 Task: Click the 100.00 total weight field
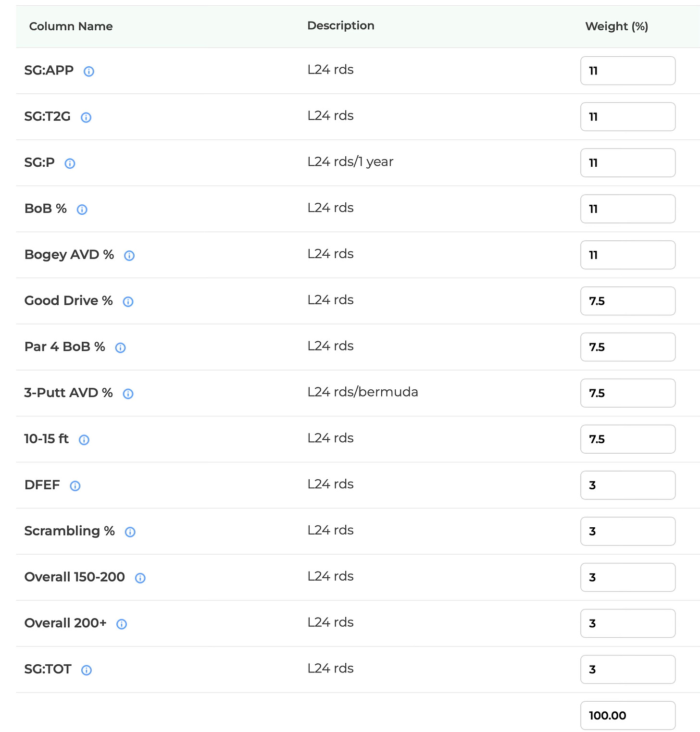point(628,715)
